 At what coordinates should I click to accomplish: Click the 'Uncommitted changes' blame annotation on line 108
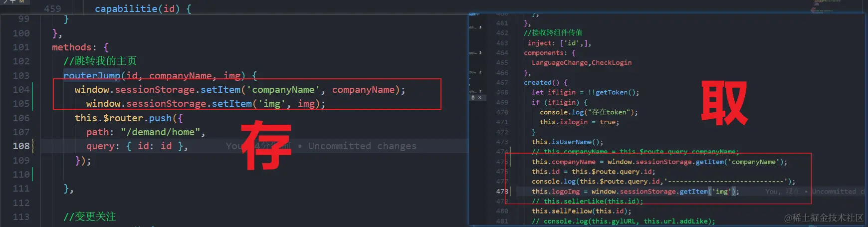tap(362, 146)
